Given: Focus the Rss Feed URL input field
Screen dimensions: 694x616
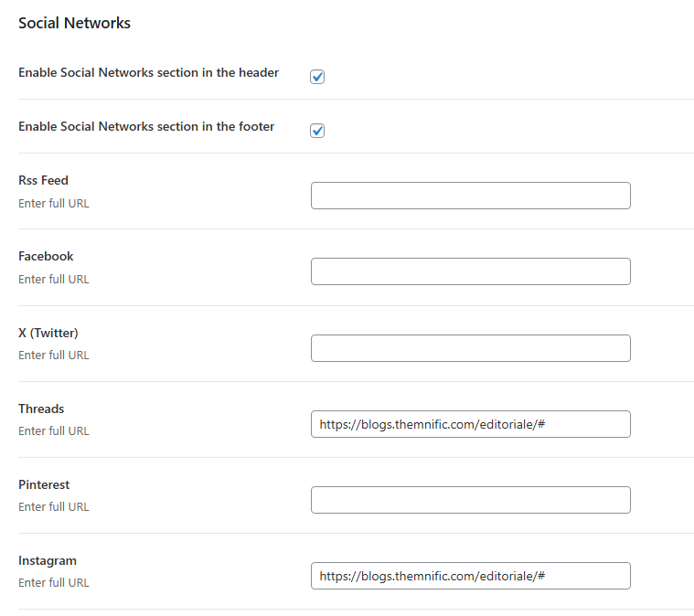Looking at the screenshot, I should click(x=470, y=196).
